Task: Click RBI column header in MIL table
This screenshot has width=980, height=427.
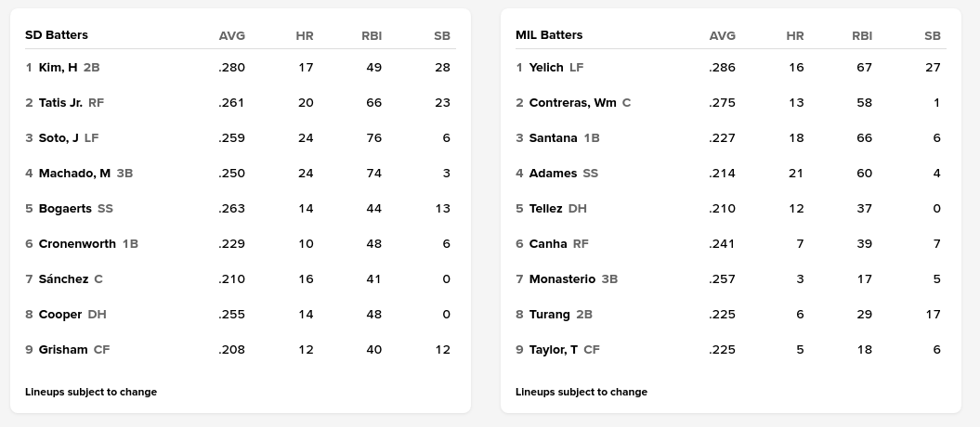Action: tap(862, 36)
